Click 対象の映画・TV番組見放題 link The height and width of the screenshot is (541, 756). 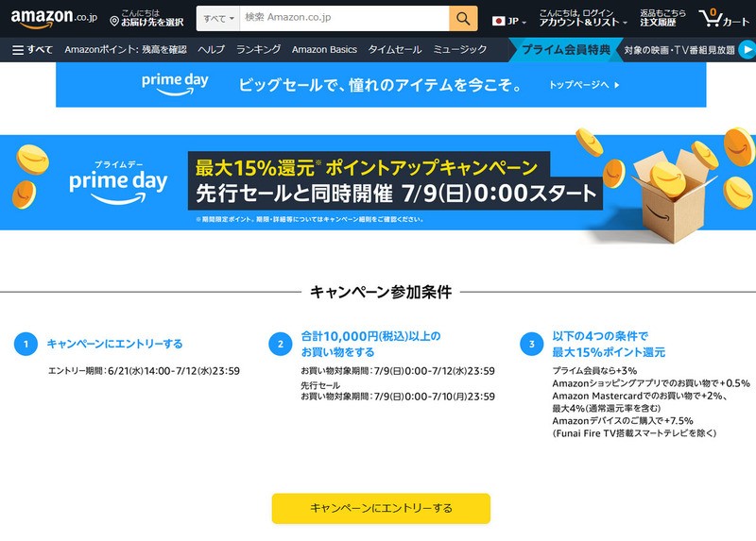click(679, 50)
